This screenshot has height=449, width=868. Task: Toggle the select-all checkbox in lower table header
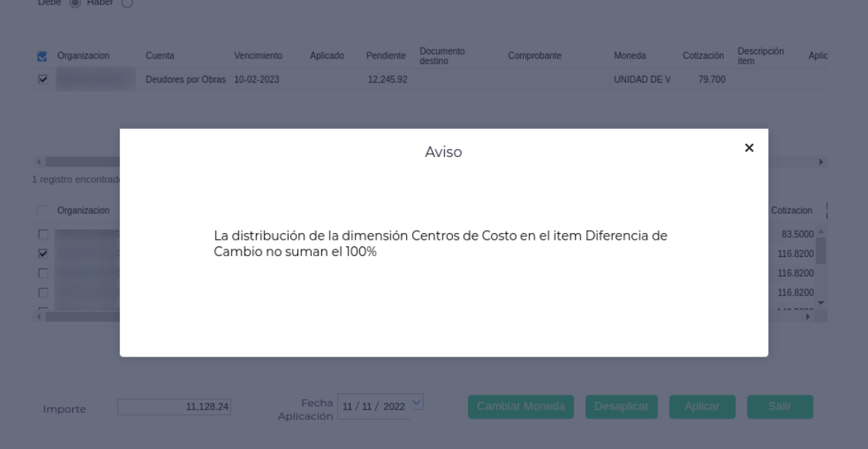coord(42,211)
